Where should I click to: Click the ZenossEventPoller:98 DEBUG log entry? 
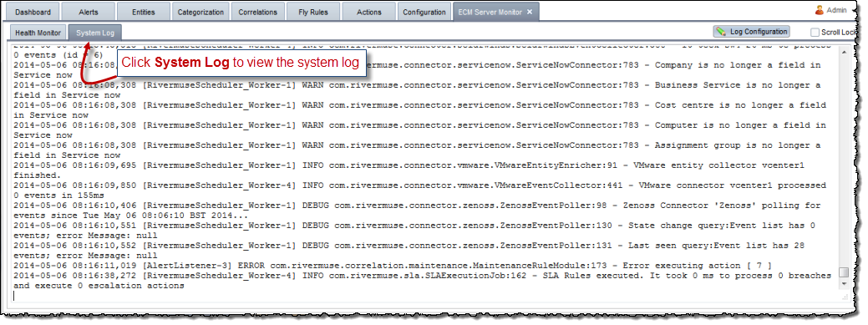click(x=417, y=211)
